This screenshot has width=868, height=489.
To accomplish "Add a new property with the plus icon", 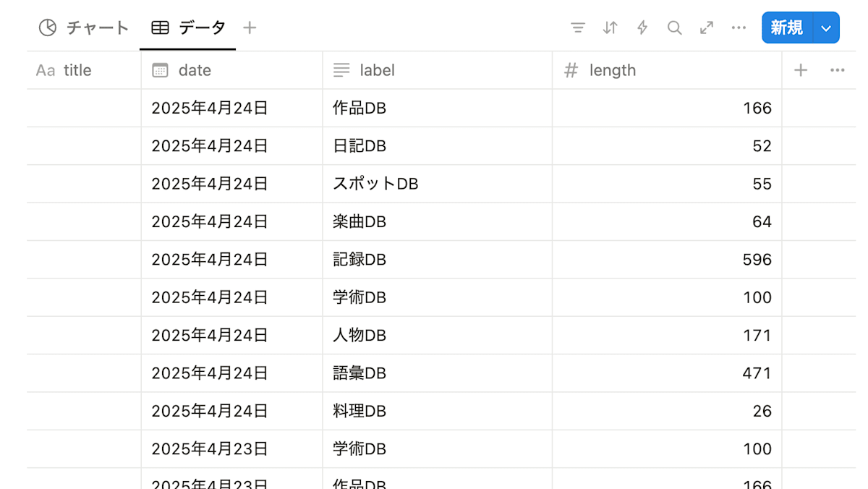I will 800,70.
